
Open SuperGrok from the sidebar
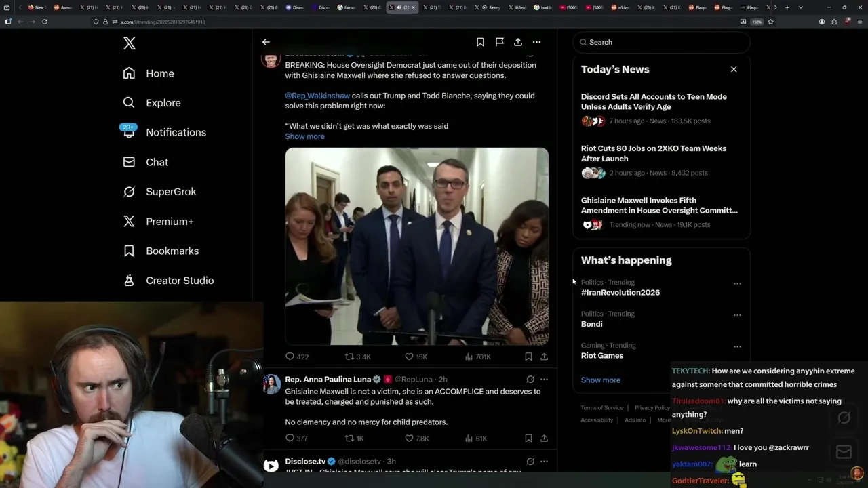159,192
